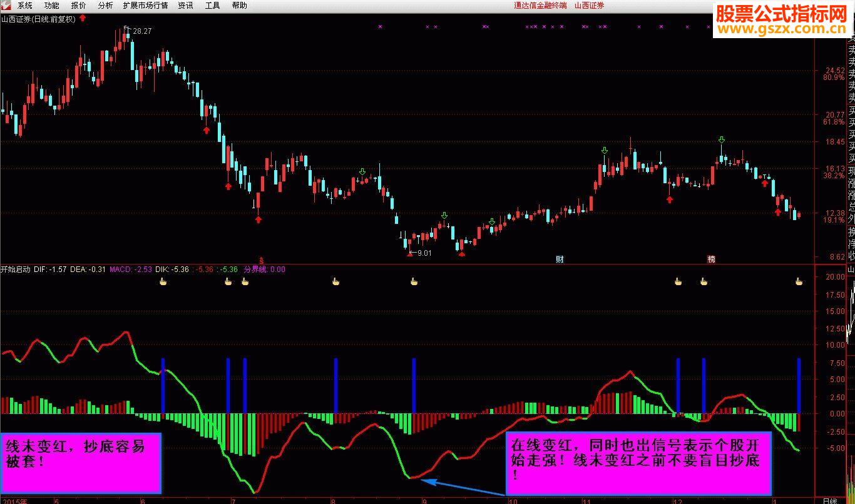Image resolution: width=855 pixels, height=504 pixels.
Task: Click the magenta MACD value label
Action: [x=131, y=270]
